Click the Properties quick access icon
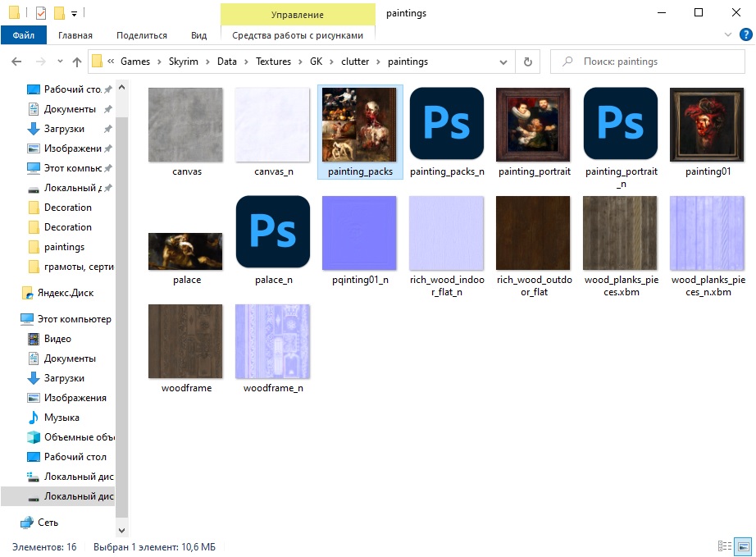 (41, 13)
